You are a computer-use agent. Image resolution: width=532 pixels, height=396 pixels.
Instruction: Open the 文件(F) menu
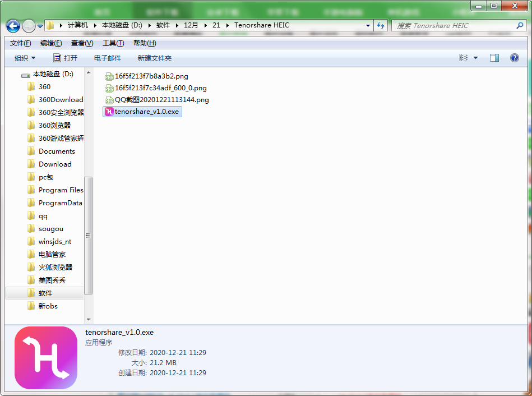click(20, 43)
